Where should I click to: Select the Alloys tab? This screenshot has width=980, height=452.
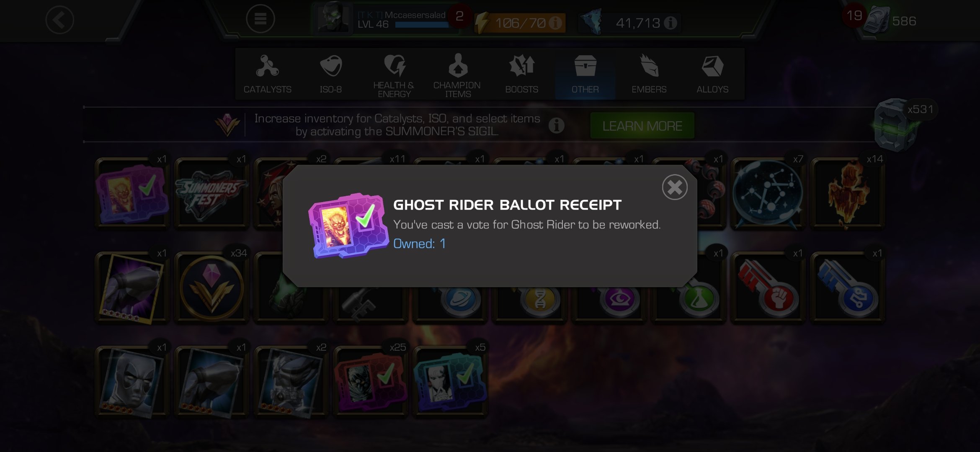point(712,74)
